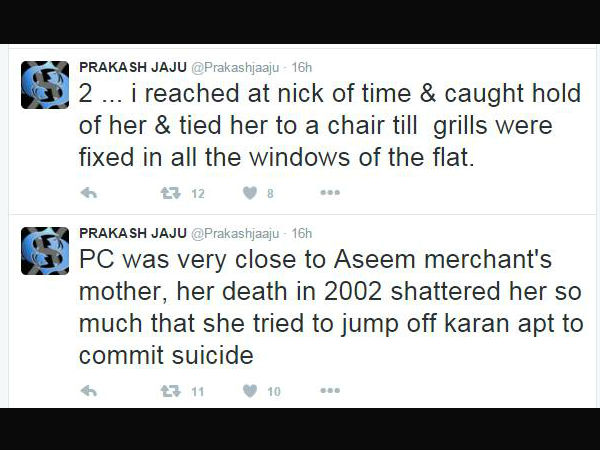Retweet the 'tied her to a chair' tweet

tap(170, 193)
